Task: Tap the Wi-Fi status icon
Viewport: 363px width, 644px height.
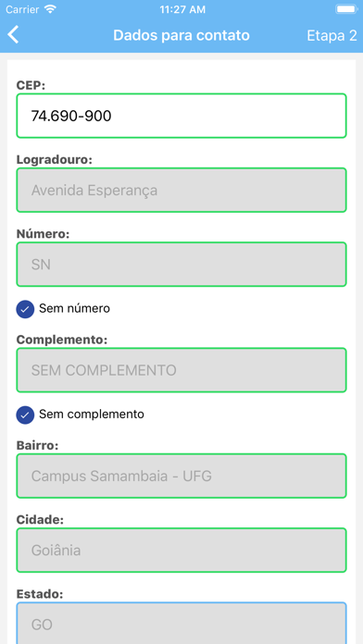Action: coord(51,9)
